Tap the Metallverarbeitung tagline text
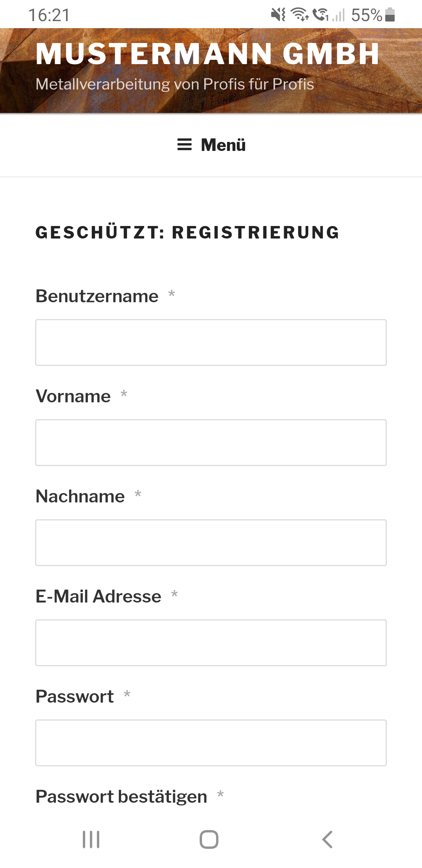This screenshot has width=422, height=868. 175,84
